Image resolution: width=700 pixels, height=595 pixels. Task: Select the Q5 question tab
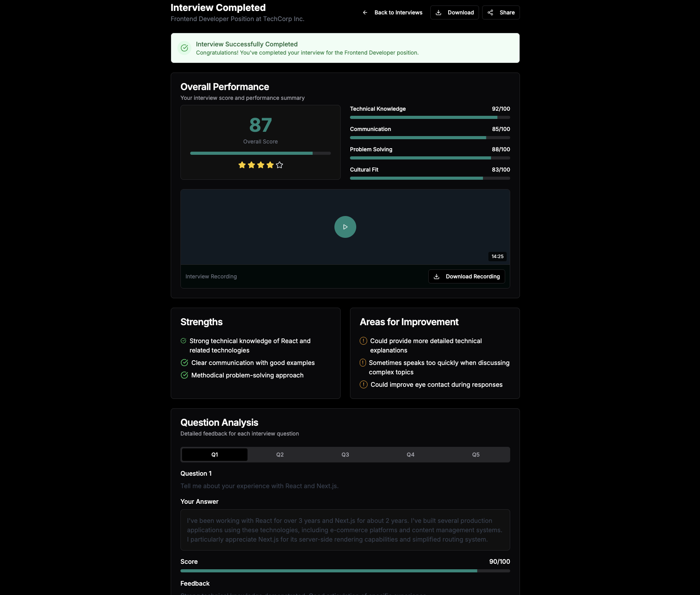(x=476, y=454)
